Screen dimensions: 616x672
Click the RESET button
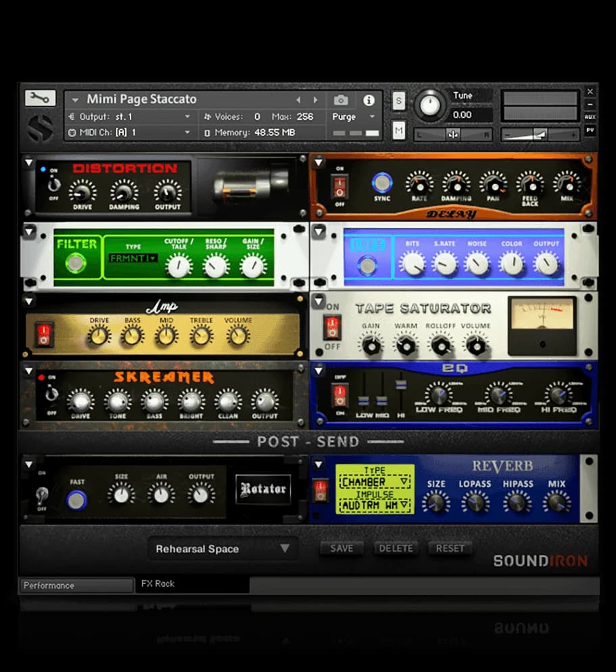click(450, 548)
